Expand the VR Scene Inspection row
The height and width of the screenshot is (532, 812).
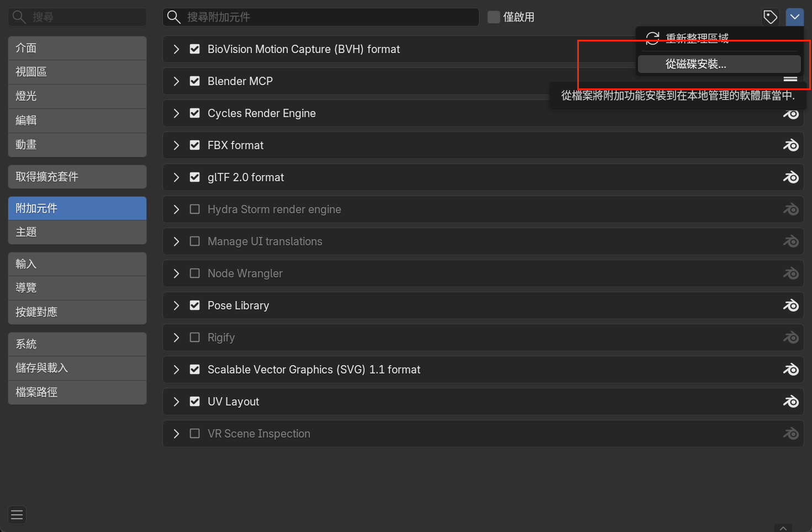176,434
